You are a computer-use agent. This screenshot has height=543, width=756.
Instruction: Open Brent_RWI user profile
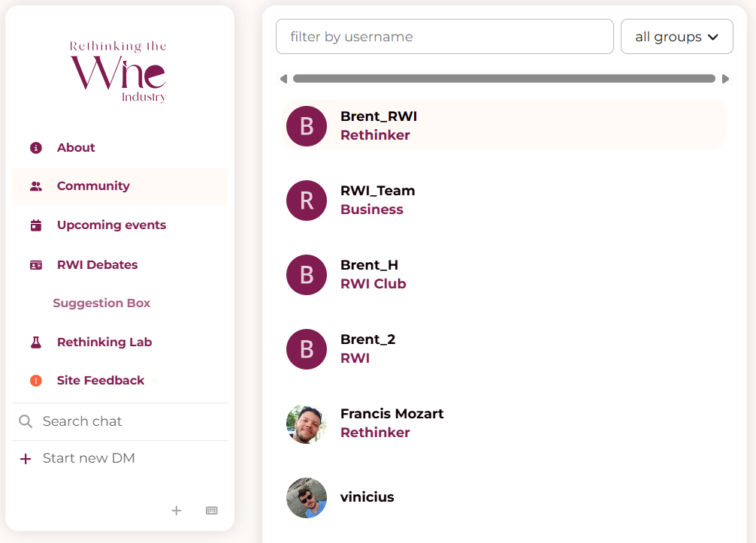click(378, 117)
